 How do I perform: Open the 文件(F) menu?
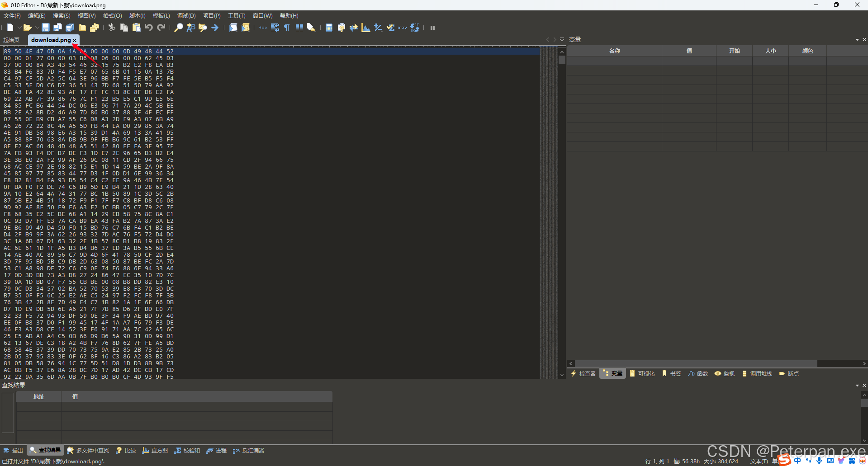pos(12,16)
